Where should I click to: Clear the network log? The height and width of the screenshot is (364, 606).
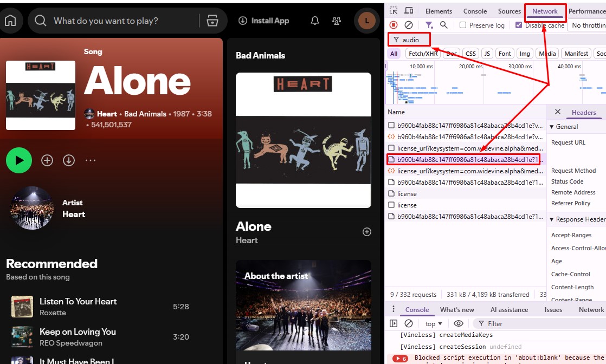click(x=409, y=25)
